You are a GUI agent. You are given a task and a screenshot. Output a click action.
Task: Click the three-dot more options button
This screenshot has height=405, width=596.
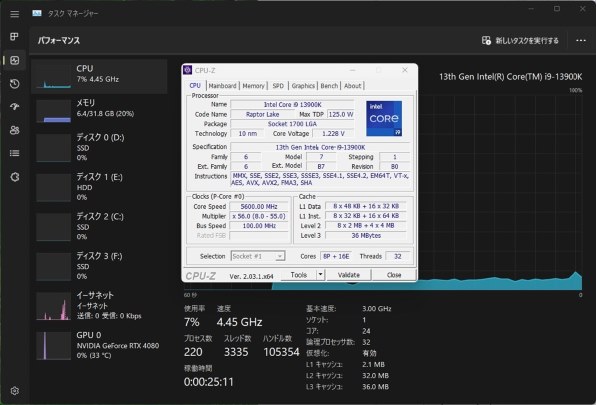[581, 40]
